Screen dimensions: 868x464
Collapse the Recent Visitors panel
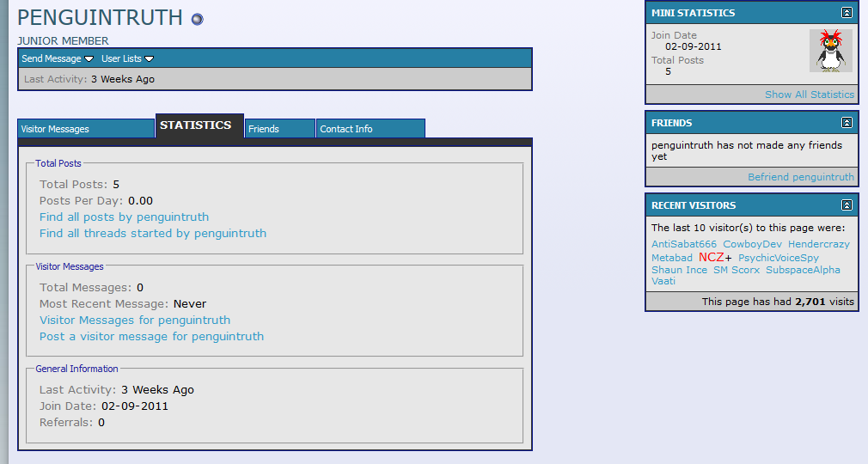(x=847, y=205)
